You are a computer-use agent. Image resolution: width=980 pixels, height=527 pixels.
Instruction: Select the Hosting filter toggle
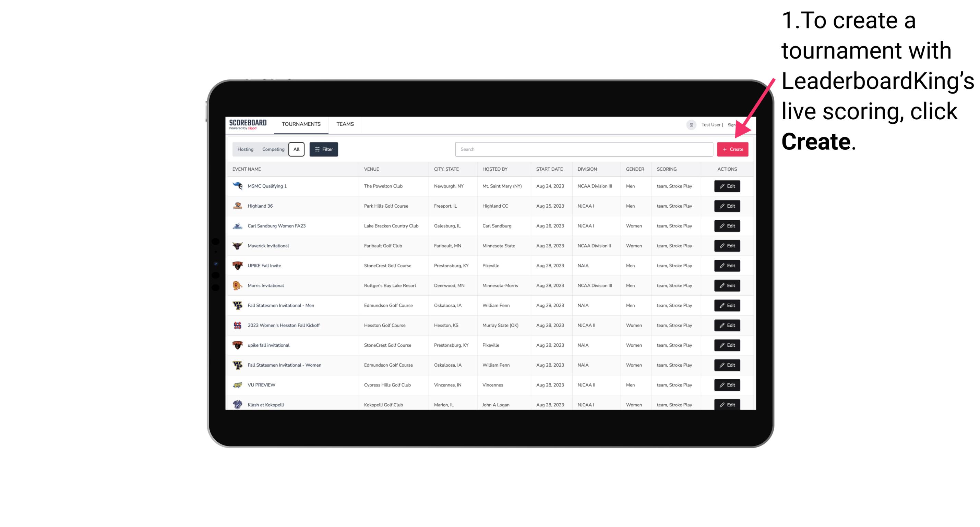click(246, 149)
